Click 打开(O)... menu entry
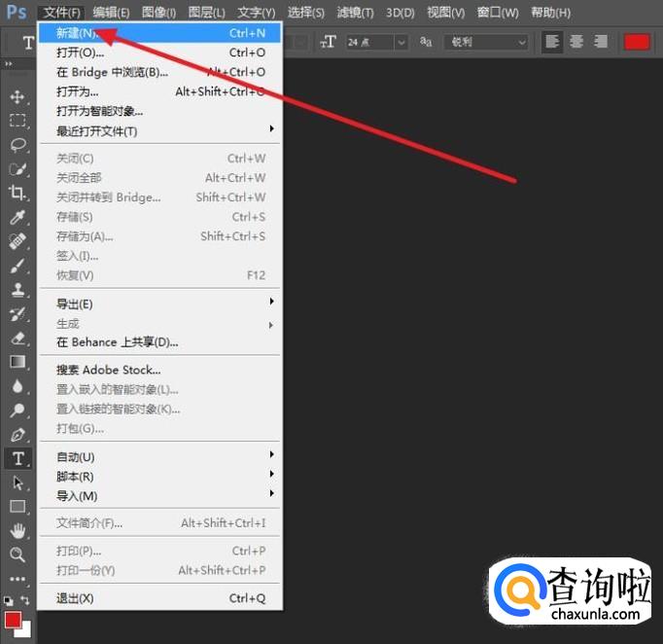The image size is (663, 644). (x=80, y=53)
